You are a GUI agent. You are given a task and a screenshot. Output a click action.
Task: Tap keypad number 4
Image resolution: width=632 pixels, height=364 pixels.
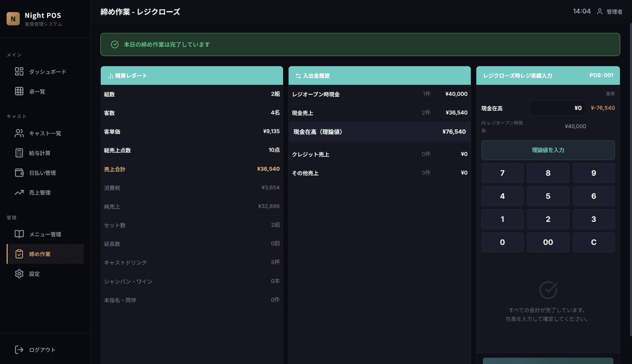[x=502, y=196]
